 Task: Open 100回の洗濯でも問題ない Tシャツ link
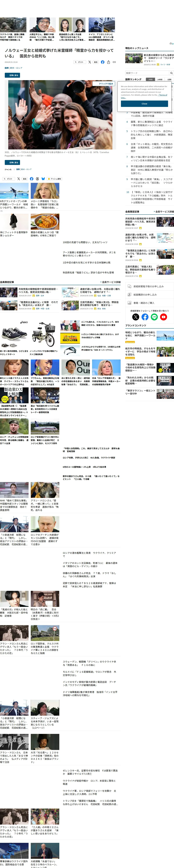(x=85, y=242)
